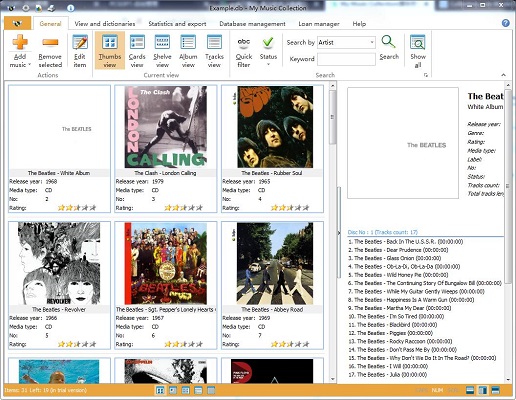Open the Quick filter tool
Image resolution: width=516 pixels, height=400 pixels.
pos(244,51)
